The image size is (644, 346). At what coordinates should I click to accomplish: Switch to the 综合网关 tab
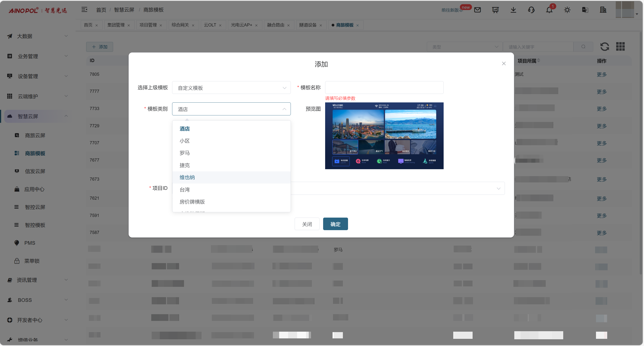pos(180,25)
